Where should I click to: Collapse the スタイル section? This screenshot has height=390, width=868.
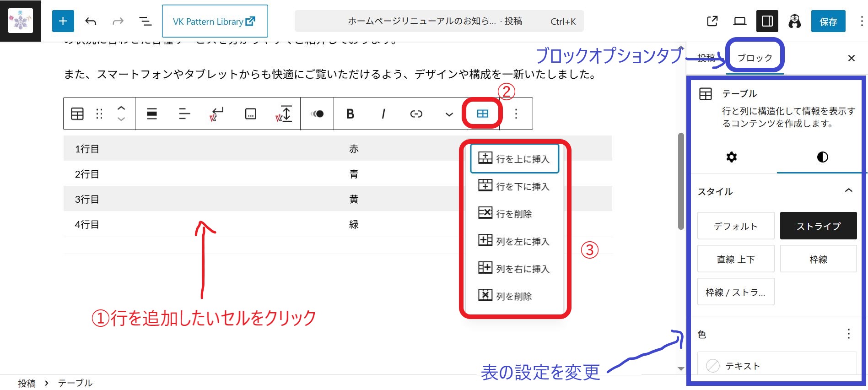tap(848, 191)
